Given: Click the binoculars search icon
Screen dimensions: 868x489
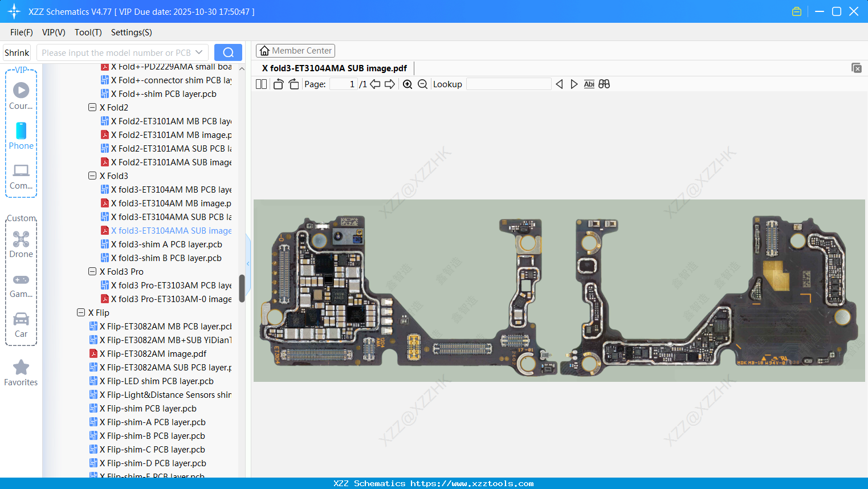Looking at the screenshot, I should (604, 84).
